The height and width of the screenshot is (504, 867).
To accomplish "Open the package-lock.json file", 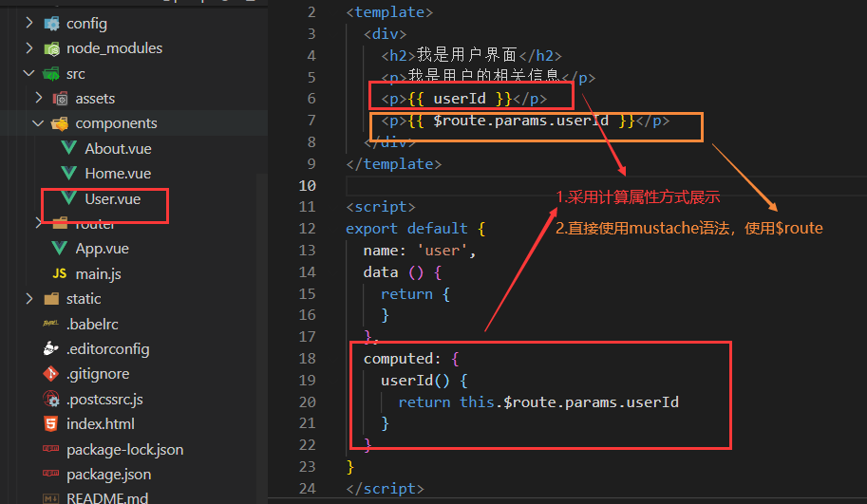I will [x=125, y=450].
